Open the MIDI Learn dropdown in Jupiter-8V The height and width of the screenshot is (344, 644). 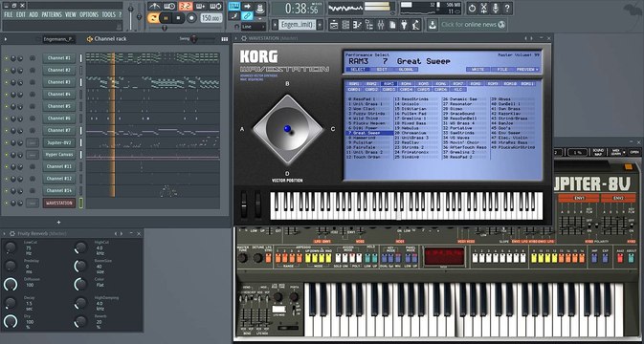[618, 152]
